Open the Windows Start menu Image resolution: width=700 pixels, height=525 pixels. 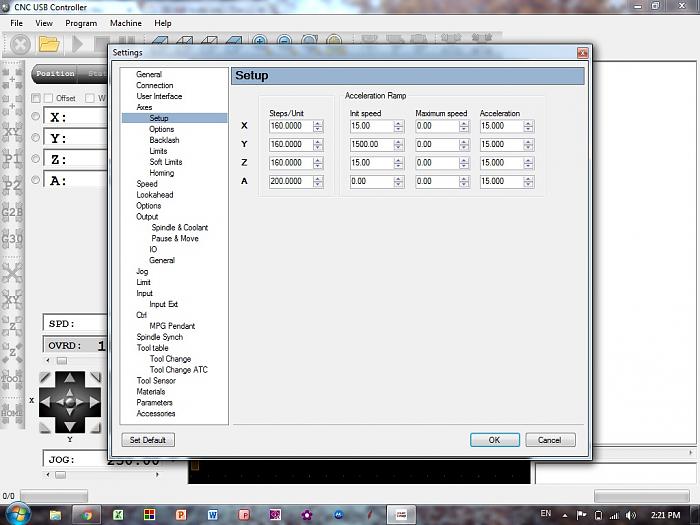pos(17,514)
